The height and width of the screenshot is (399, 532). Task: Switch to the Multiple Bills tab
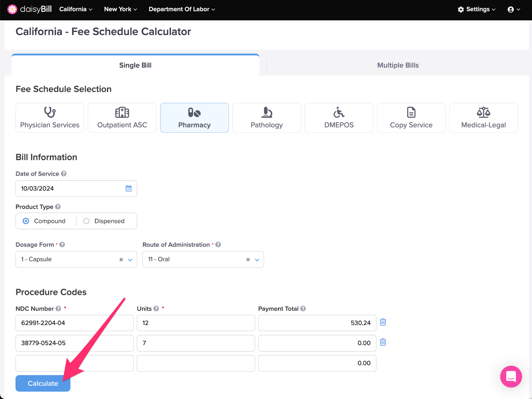pyautogui.click(x=398, y=65)
